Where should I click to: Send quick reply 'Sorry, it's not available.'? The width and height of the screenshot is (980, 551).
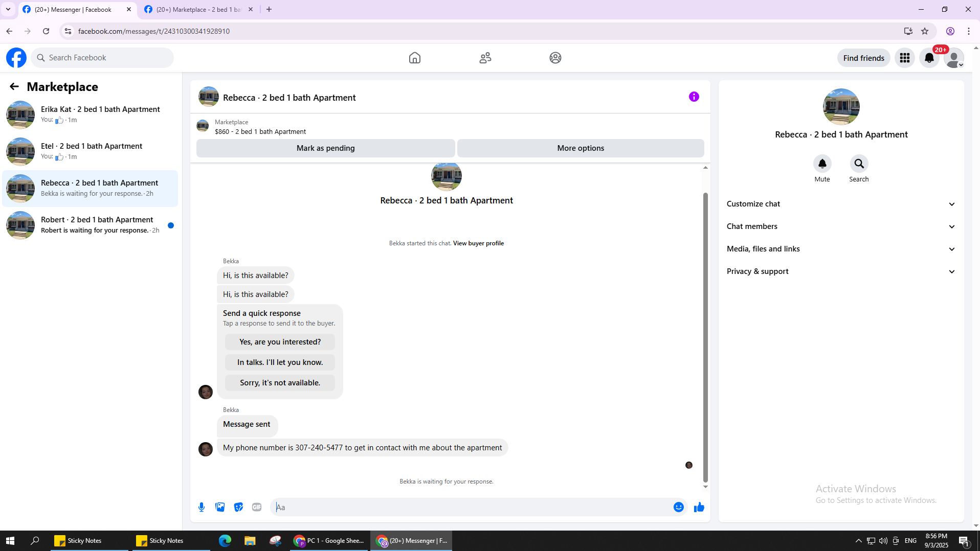coord(280,383)
